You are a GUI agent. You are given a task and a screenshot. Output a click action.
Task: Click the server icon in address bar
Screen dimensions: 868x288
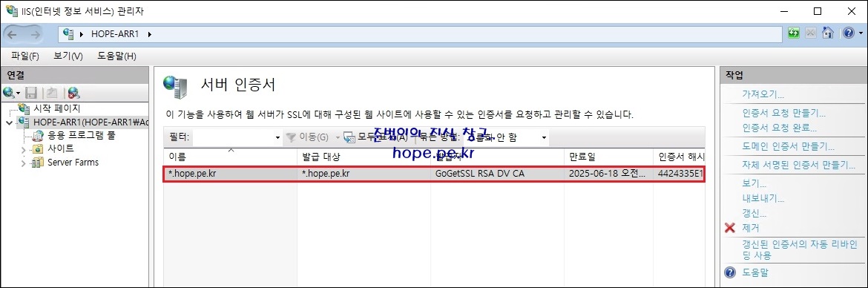[x=69, y=34]
